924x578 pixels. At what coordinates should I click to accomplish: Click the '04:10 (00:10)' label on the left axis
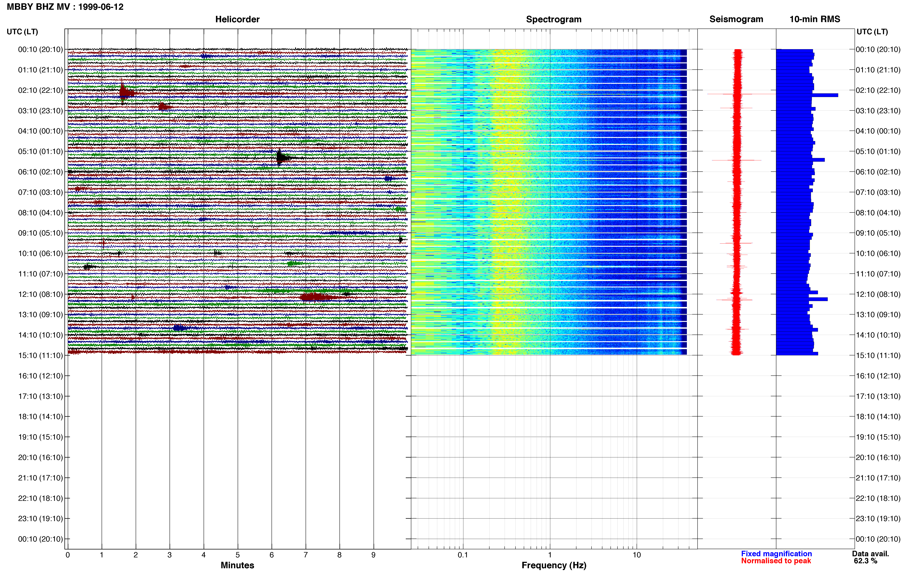coord(41,131)
